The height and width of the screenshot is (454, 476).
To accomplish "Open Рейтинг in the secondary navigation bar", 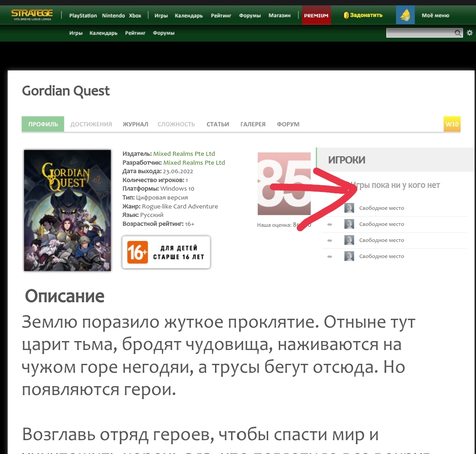I will [135, 33].
